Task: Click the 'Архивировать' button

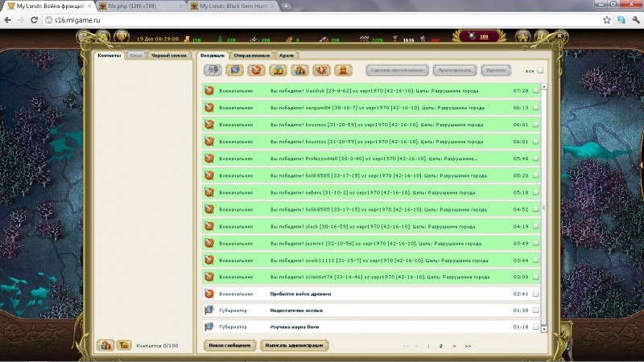Action: pos(454,70)
